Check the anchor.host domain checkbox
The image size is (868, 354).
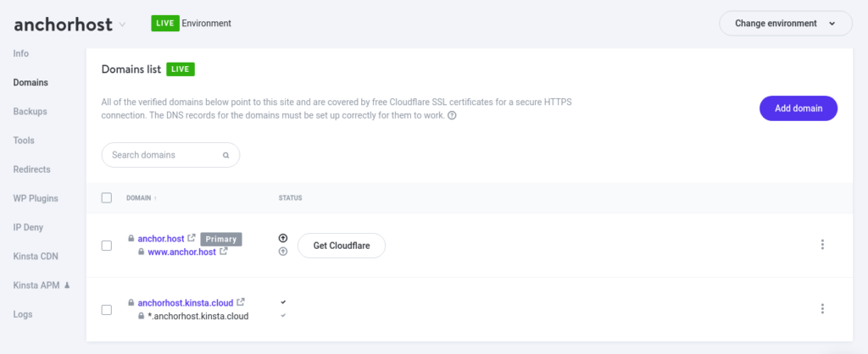(107, 246)
